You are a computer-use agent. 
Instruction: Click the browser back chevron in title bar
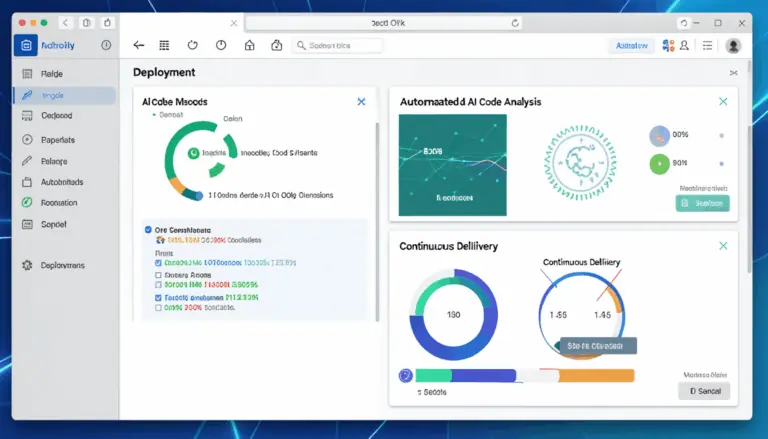coord(65,23)
